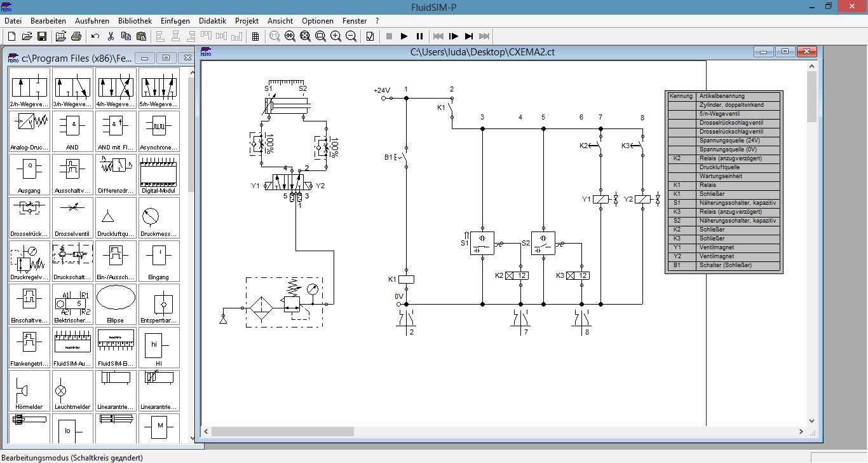
Task: Paste from clipboard icon
Action: (141, 36)
